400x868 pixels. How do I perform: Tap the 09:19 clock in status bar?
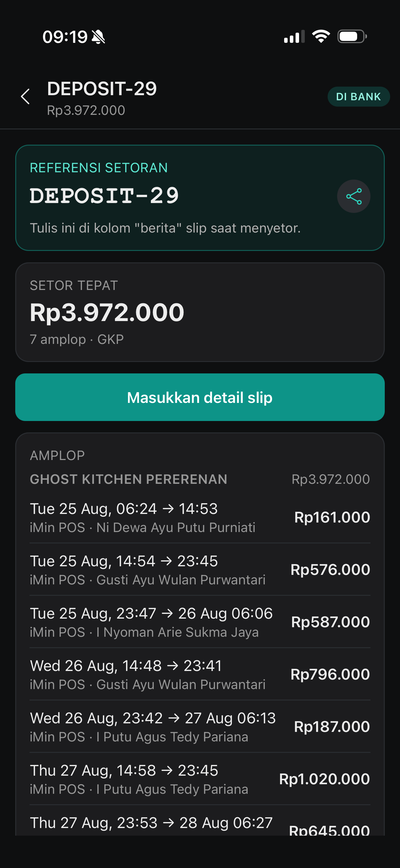point(65,37)
